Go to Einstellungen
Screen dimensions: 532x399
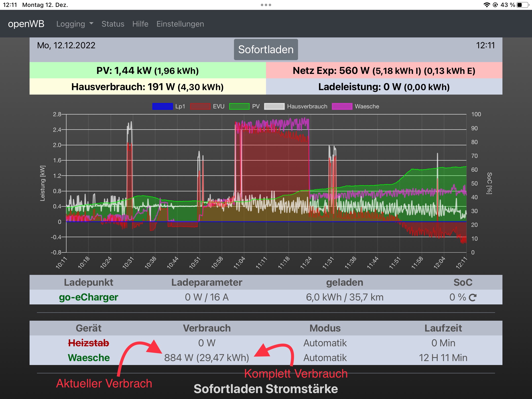pos(180,24)
